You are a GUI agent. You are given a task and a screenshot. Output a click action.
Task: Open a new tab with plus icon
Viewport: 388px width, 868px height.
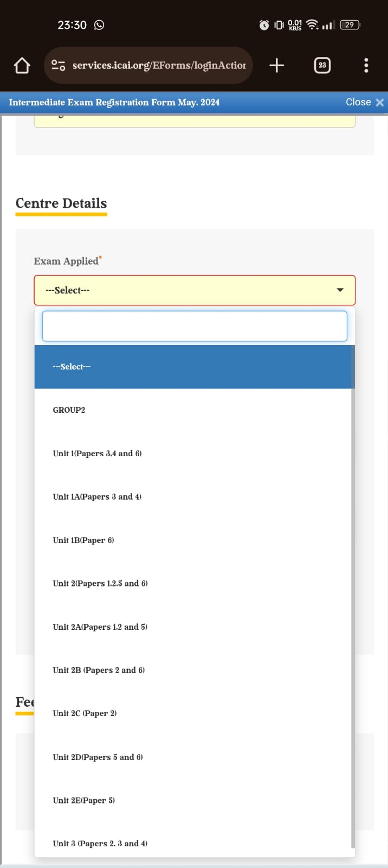click(276, 66)
